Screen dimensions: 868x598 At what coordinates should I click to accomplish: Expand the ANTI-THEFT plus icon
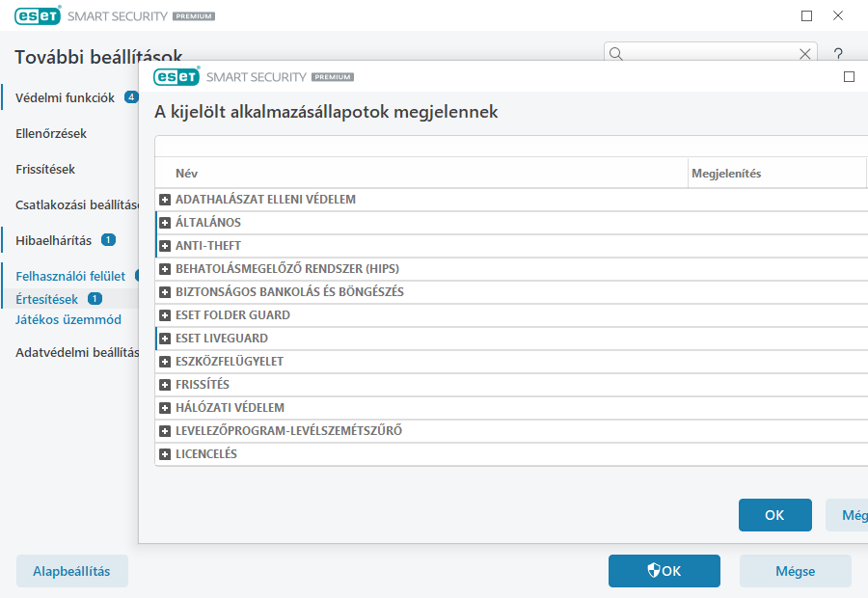tap(165, 246)
